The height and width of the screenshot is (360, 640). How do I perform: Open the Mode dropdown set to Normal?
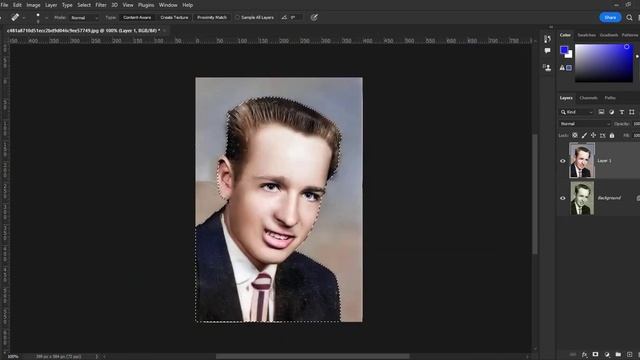(84, 18)
